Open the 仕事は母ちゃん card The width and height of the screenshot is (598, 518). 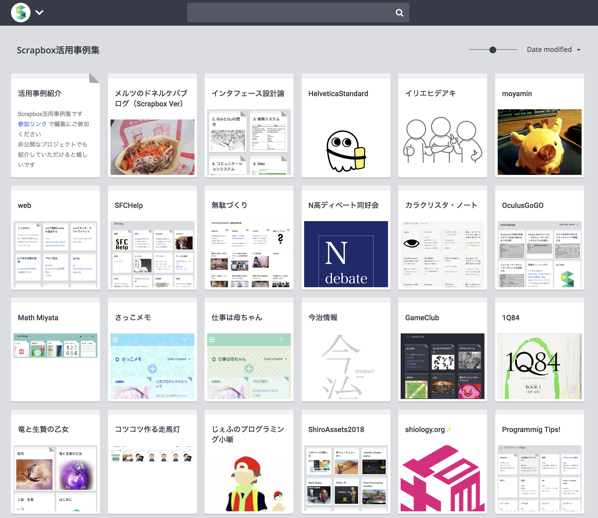click(x=249, y=349)
